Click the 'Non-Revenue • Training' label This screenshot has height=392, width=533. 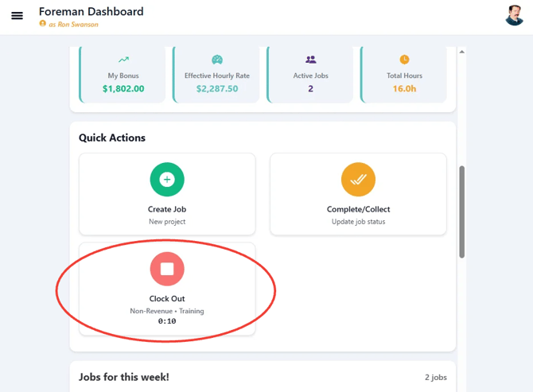click(167, 311)
